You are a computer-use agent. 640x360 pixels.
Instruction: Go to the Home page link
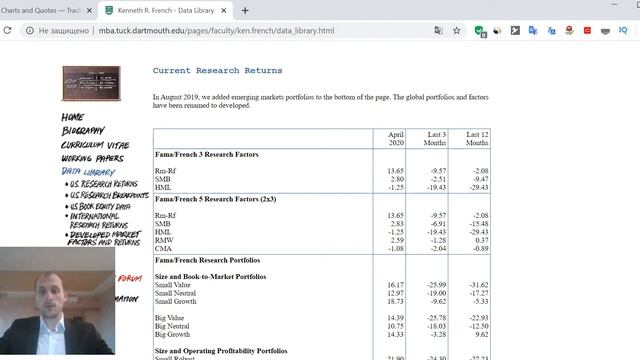tap(73, 117)
